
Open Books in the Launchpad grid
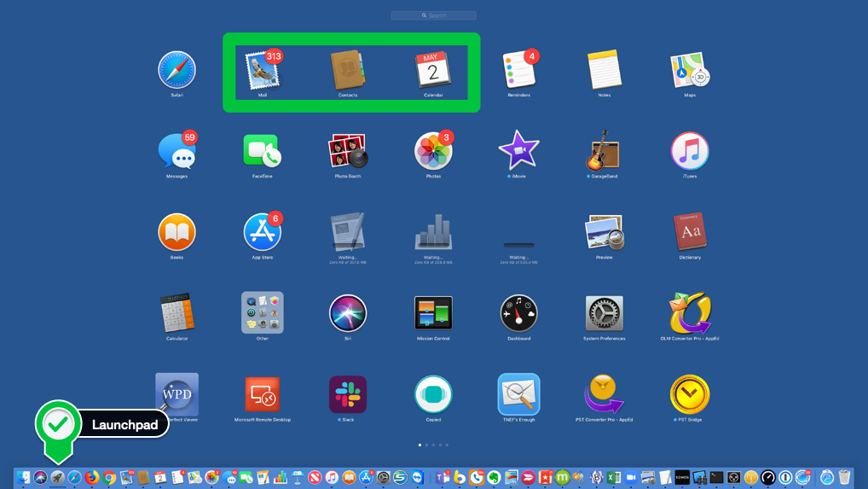tap(176, 232)
